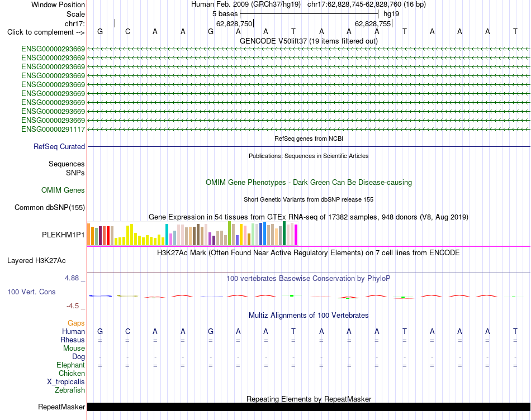This screenshot has height=420, width=531.
Task: Select the Zebrafish species row label
Action: [x=70, y=390]
